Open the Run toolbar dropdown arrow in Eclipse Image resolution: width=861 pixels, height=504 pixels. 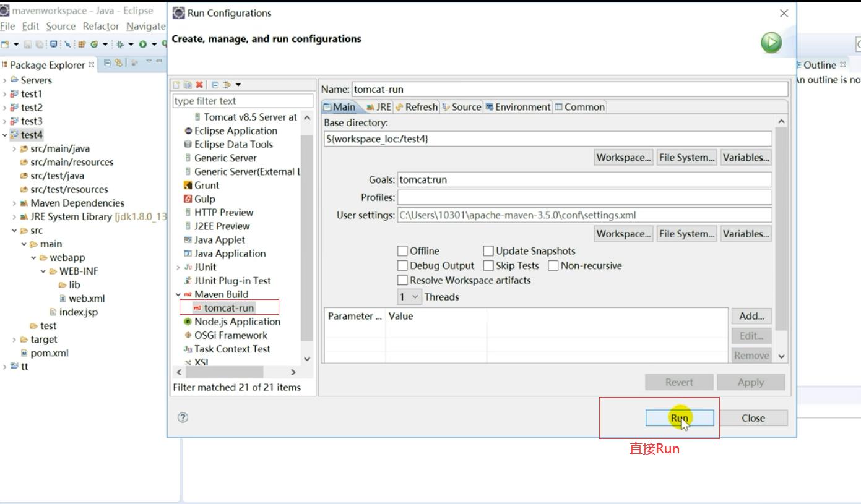click(x=154, y=44)
